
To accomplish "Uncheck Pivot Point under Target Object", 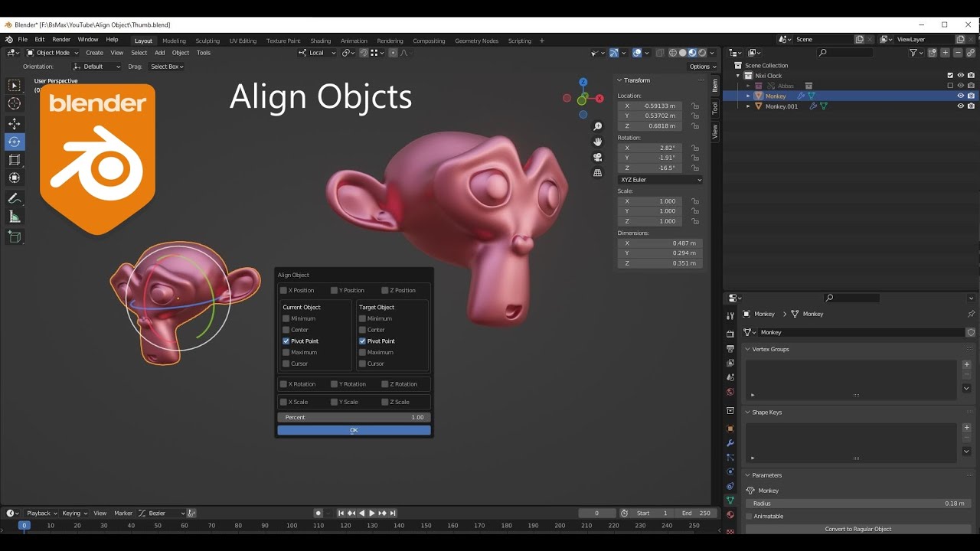I will pyautogui.click(x=363, y=341).
